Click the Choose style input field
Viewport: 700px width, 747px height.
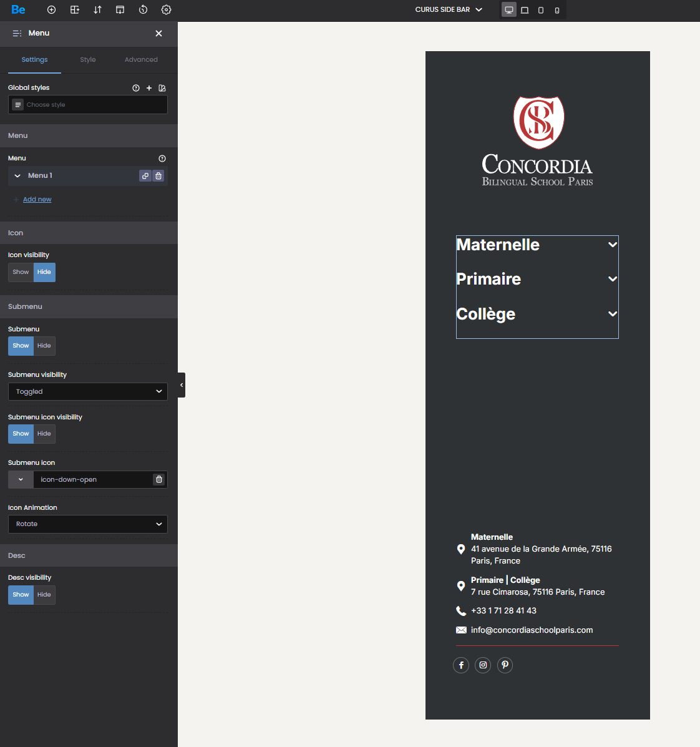pyautogui.click(x=87, y=105)
